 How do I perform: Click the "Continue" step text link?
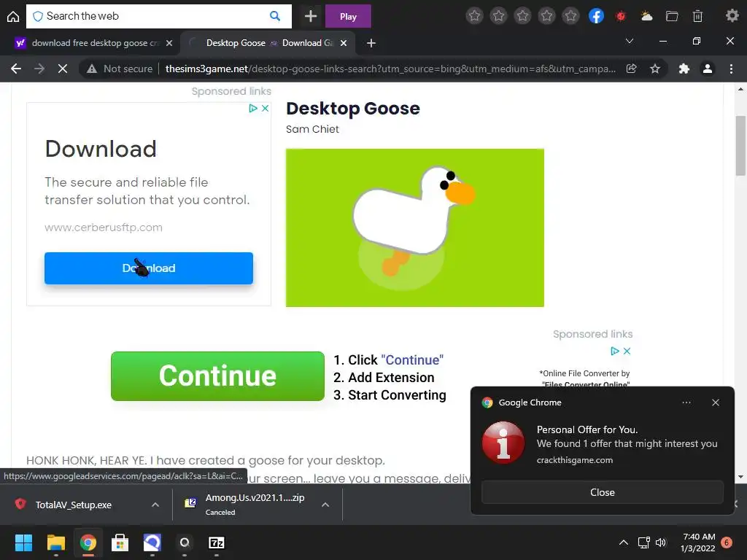coord(412,359)
